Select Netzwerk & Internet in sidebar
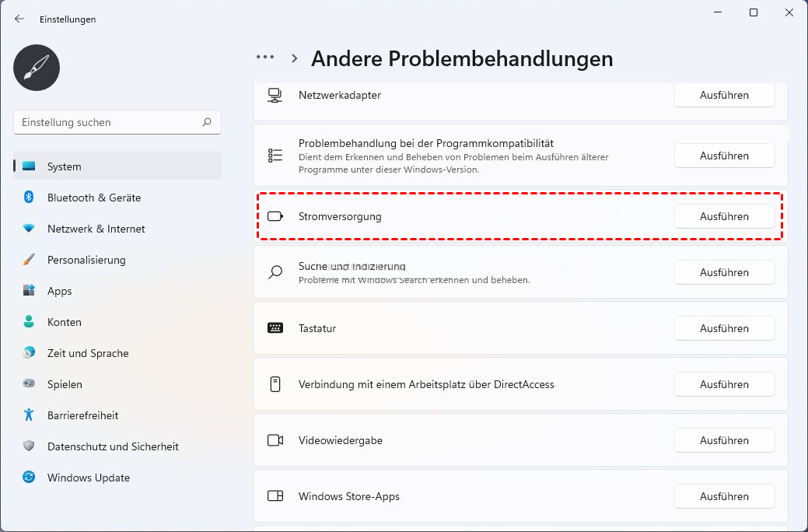 [x=117, y=229]
